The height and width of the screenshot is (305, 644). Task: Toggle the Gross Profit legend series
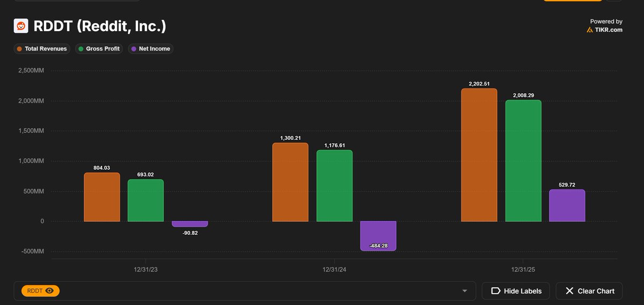(99, 49)
